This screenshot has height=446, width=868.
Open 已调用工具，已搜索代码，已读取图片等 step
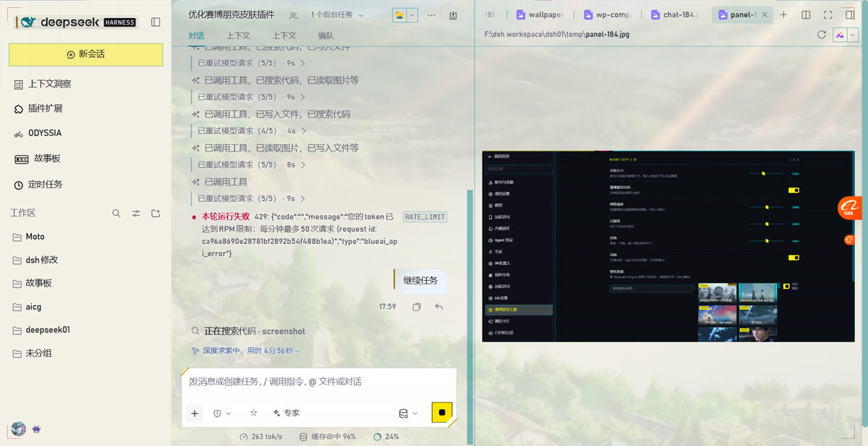[276, 80]
